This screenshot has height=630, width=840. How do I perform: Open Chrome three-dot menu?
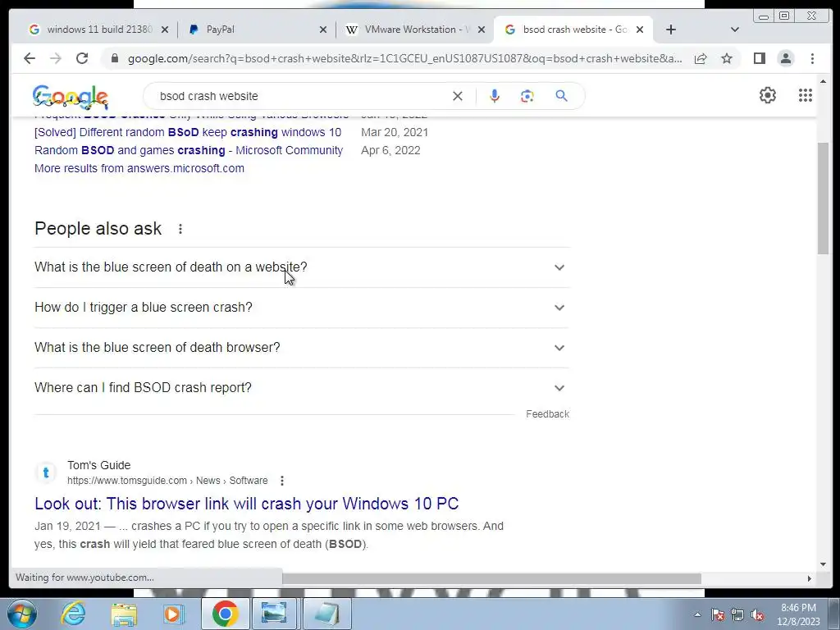click(x=812, y=58)
